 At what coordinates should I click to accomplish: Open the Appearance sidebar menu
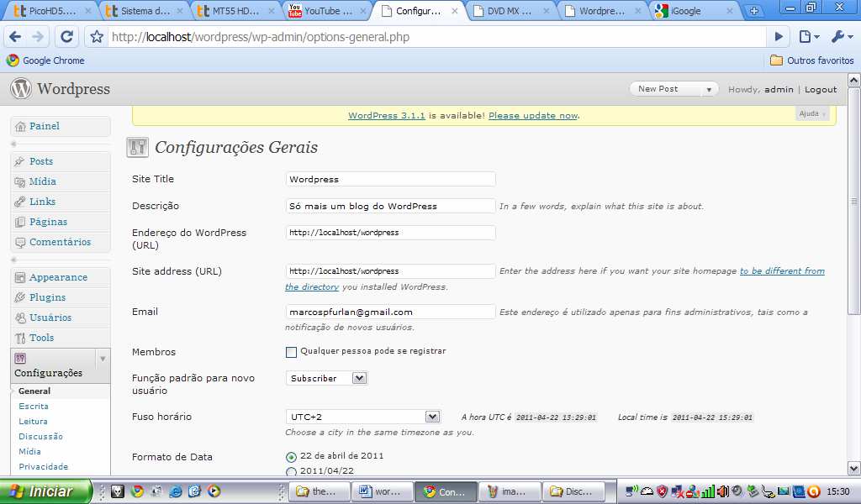(x=58, y=277)
